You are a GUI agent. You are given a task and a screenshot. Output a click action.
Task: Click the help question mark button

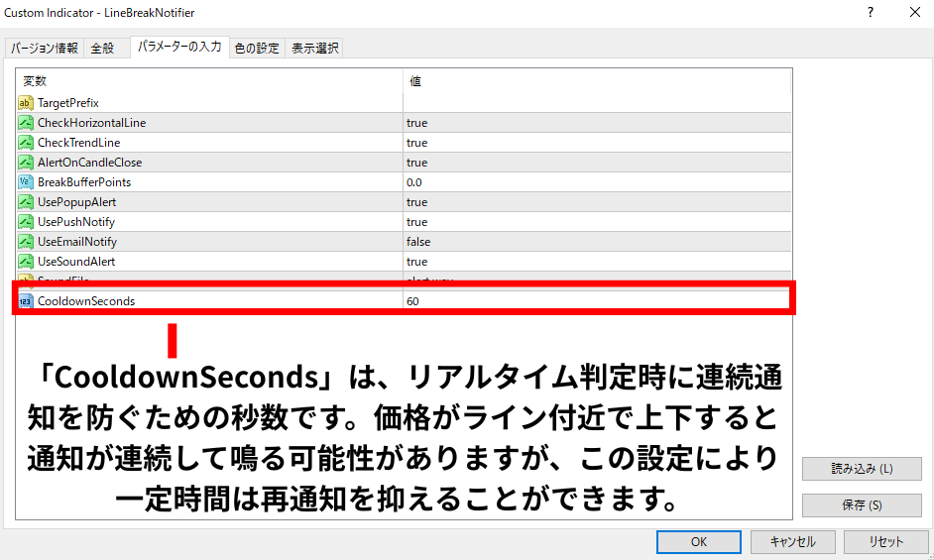coord(871,12)
